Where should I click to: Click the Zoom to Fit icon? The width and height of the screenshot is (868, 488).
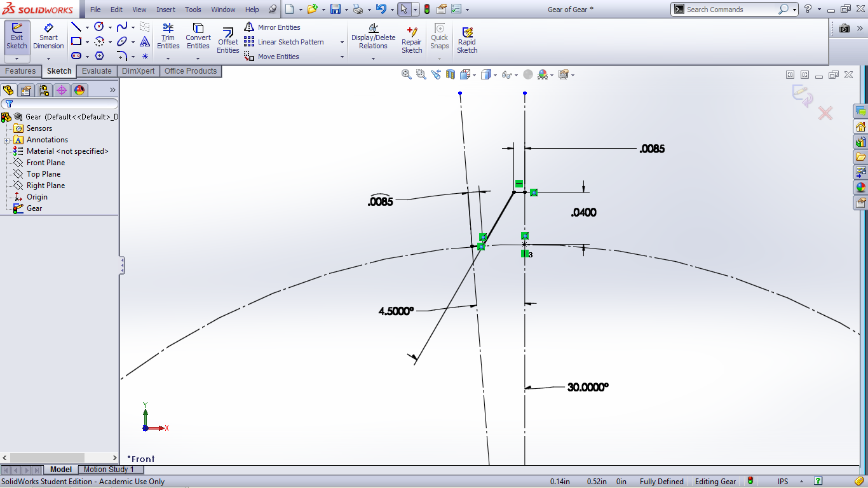(407, 74)
